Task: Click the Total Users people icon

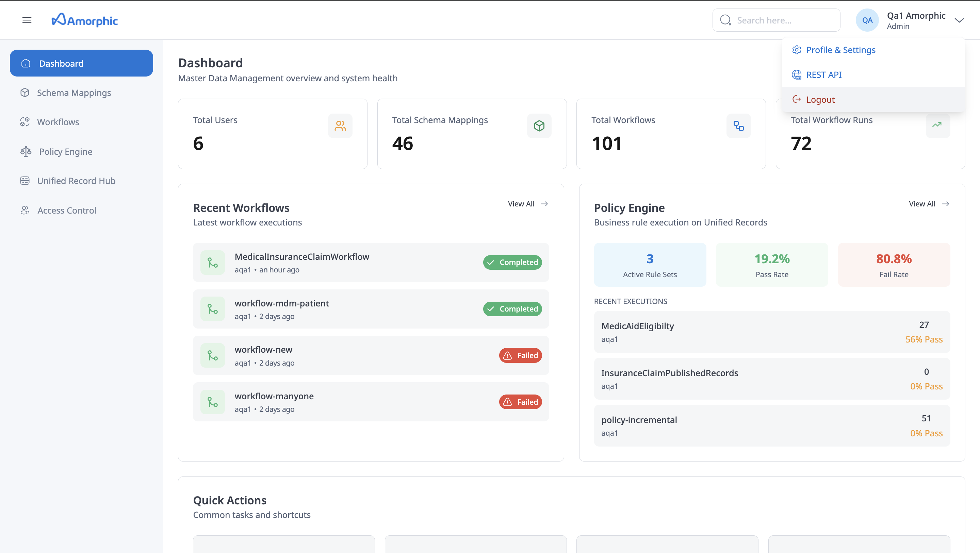Action: point(340,126)
